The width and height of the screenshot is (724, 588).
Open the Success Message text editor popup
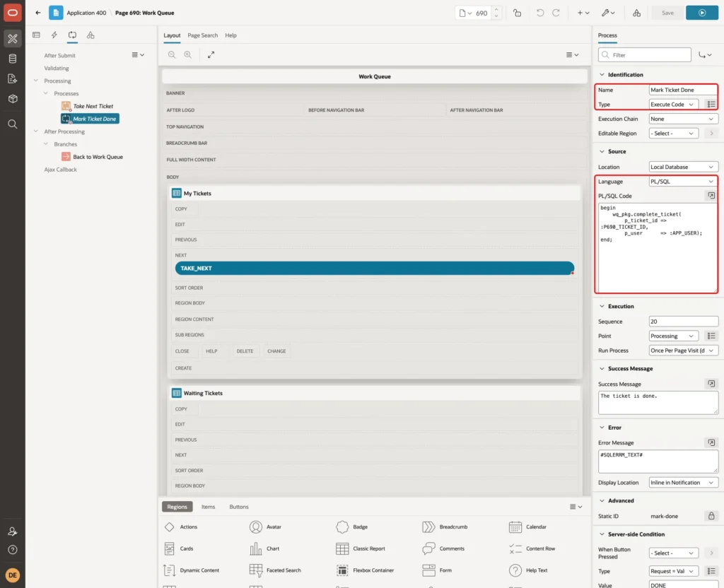(711, 384)
